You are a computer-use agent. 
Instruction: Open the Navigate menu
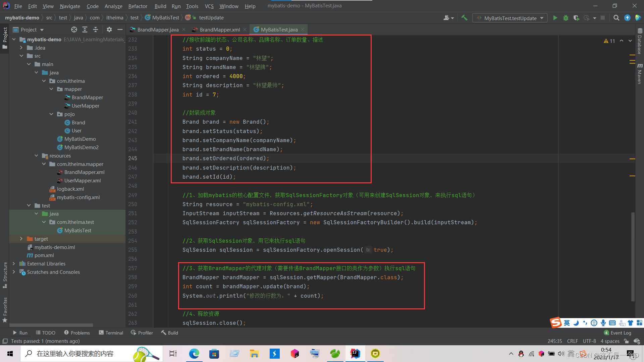tap(70, 6)
